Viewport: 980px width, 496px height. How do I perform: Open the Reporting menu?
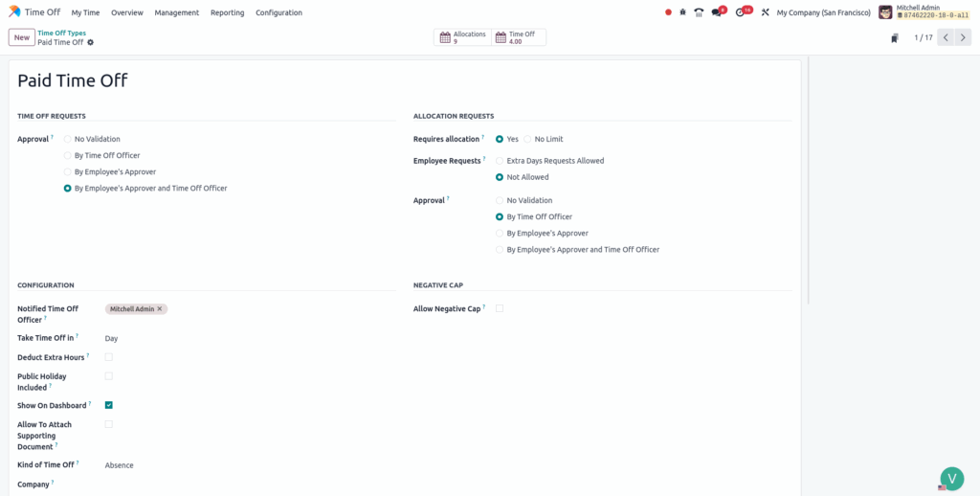pyautogui.click(x=227, y=12)
